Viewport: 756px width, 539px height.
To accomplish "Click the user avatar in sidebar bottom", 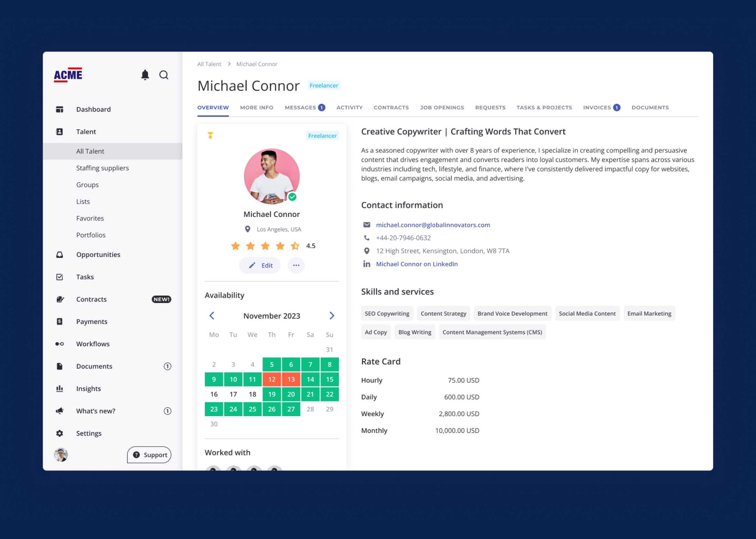I will tap(61, 455).
